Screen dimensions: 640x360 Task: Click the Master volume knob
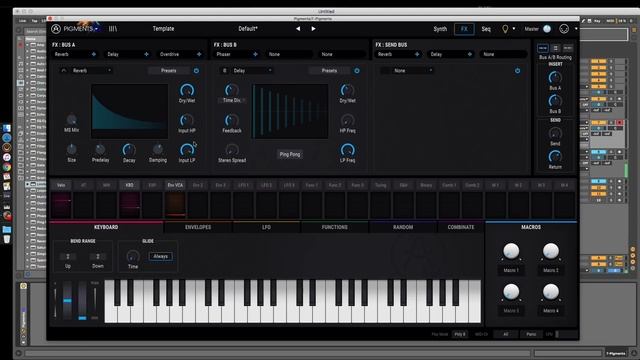pyautogui.click(x=547, y=29)
